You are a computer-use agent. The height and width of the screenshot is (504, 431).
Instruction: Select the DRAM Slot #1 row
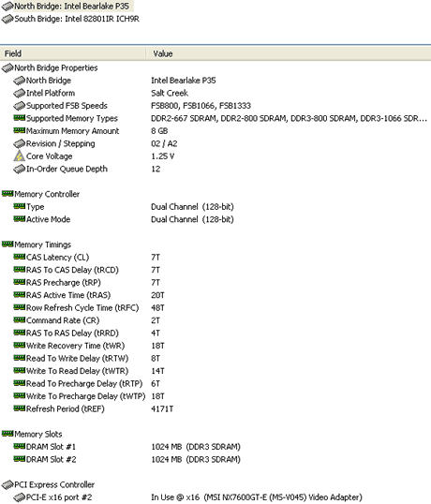215,447
